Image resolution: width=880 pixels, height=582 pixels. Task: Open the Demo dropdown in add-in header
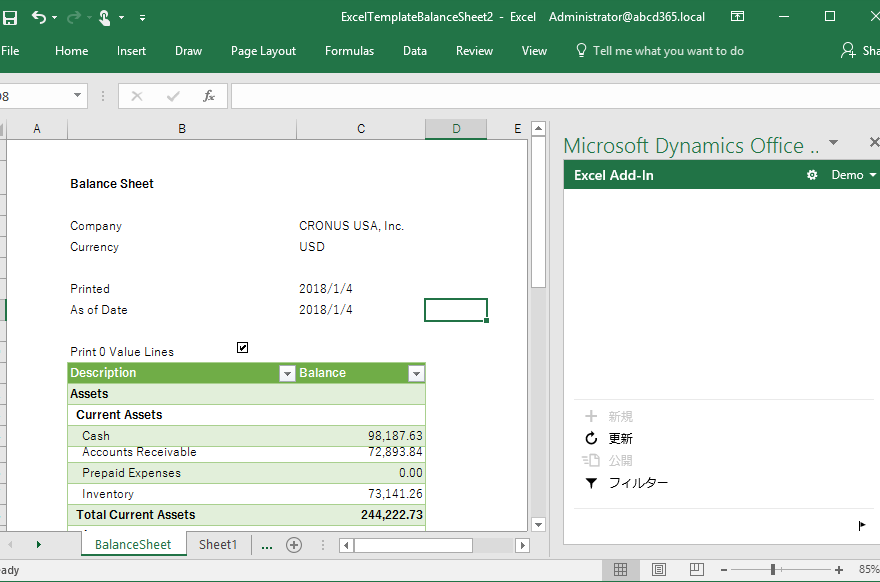click(853, 175)
